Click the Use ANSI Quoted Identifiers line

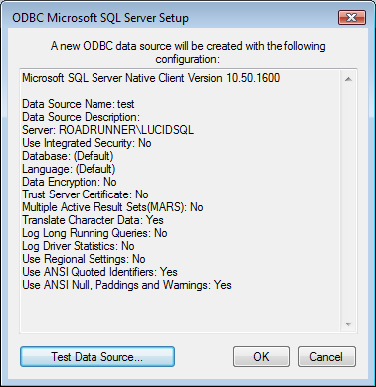pos(100,272)
